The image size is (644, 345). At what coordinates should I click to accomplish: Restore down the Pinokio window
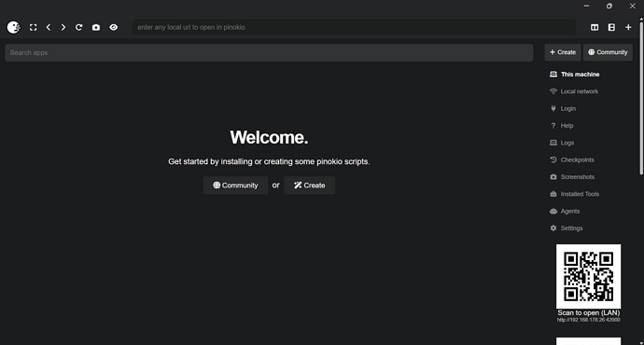609,6
